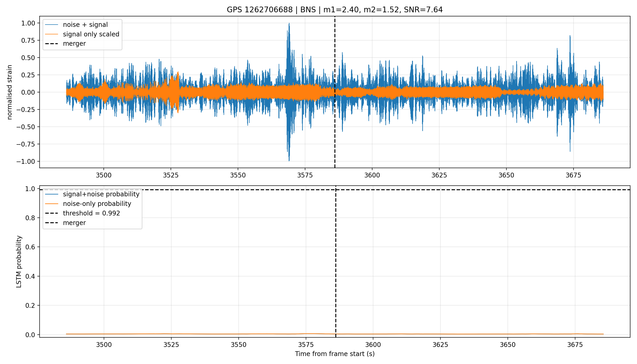Click the top plot 'merger' legend entry
The height and width of the screenshot is (364, 637).
[x=65, y=44]
